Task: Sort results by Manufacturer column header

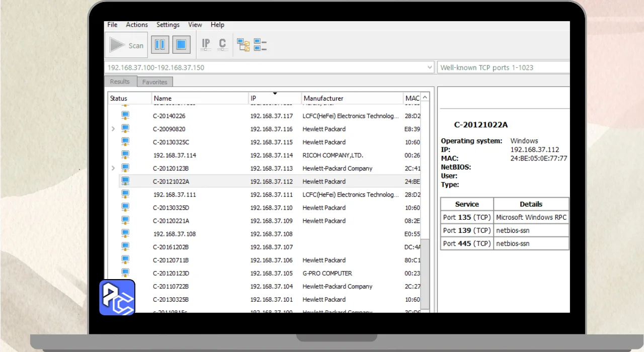Action: 324,99
